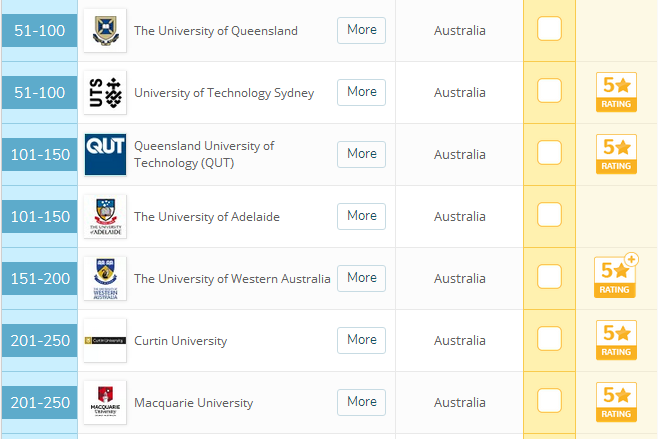The image size is (658, 439).
Task: Click the Macquarie University logo
Action: pyautogui.click(x=105, y=402)
